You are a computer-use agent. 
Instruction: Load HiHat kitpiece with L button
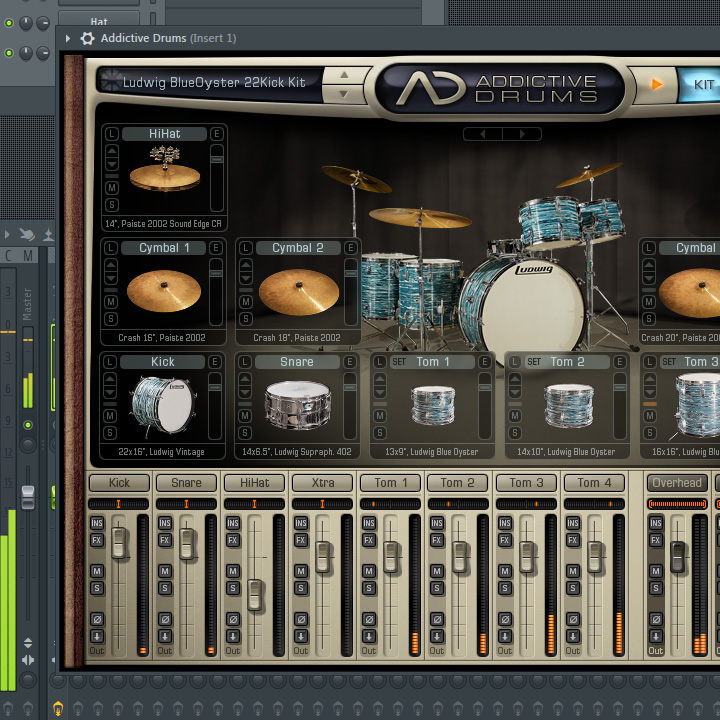pyautogui.click(x=112, y=134)
